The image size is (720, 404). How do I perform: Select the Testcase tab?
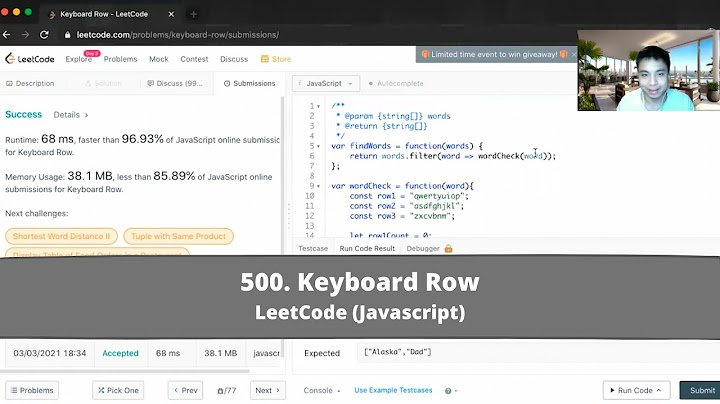point(313,248)
